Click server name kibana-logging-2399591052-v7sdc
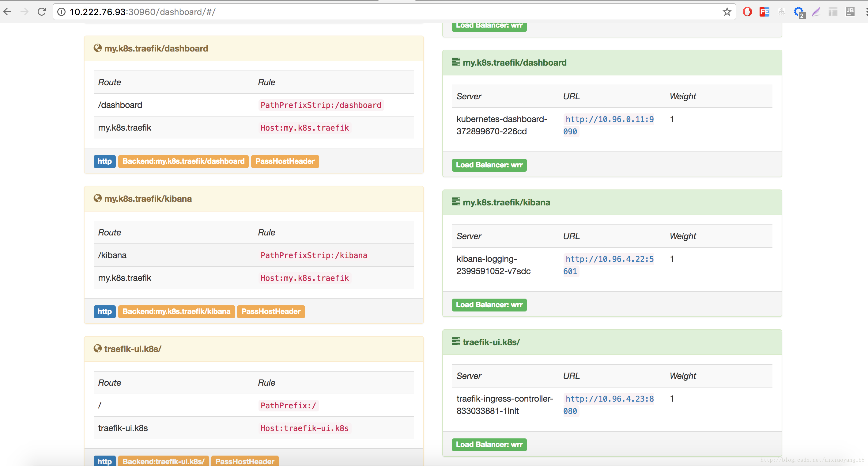This screenshot has width=868, height=466. point(494,265)
